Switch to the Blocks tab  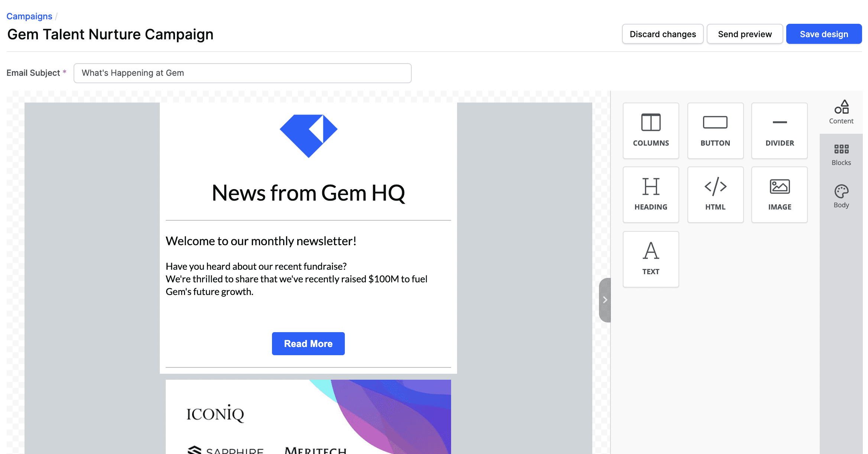pyautogui.click(x=841, y=155)
